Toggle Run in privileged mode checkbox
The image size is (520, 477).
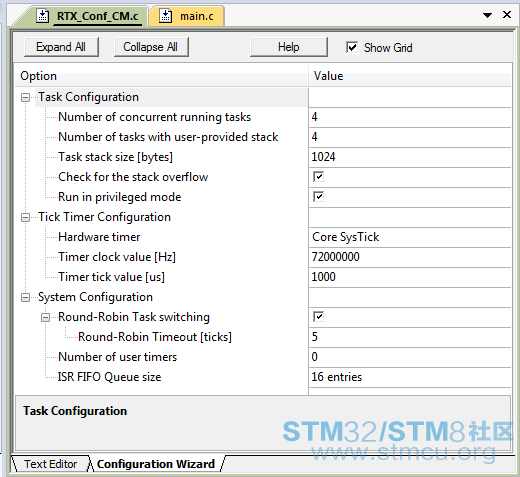(x=318, y=197)
